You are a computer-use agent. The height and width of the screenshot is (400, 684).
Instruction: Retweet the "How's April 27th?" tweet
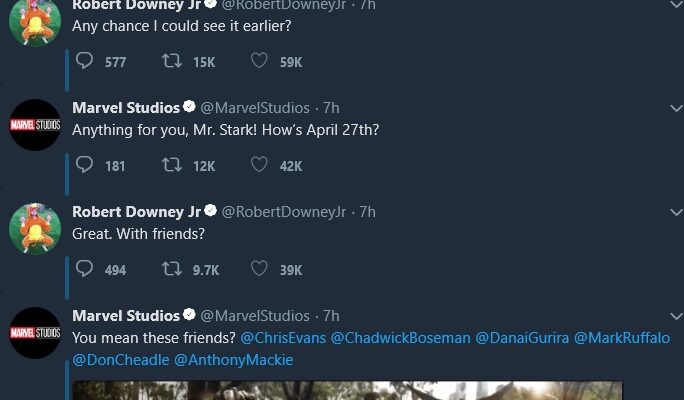pyautogui.click(x=171, y=165)
